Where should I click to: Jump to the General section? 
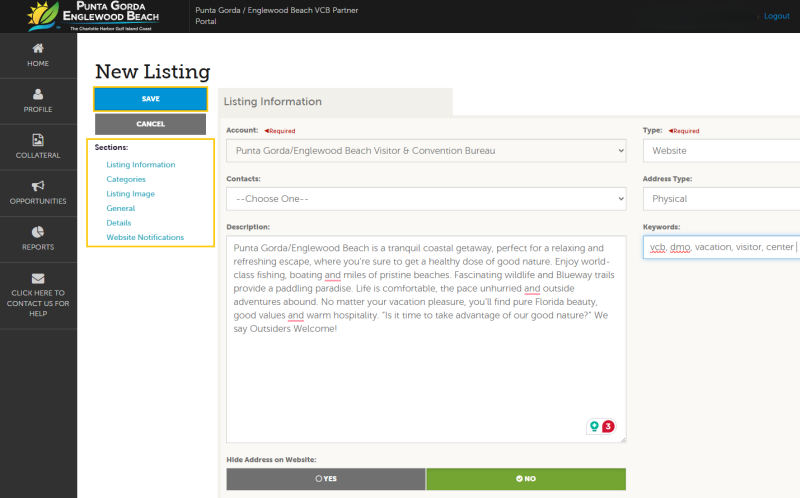[120, 208]
